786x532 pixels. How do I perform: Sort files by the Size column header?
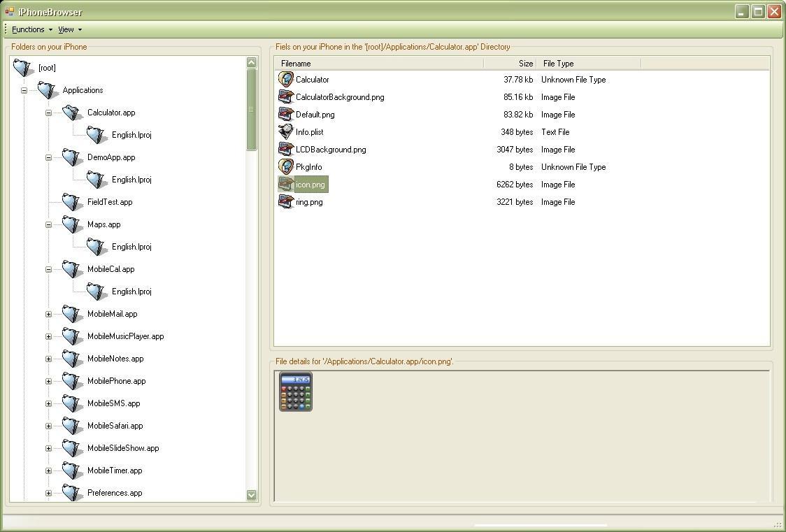click(x=510, y=64)
